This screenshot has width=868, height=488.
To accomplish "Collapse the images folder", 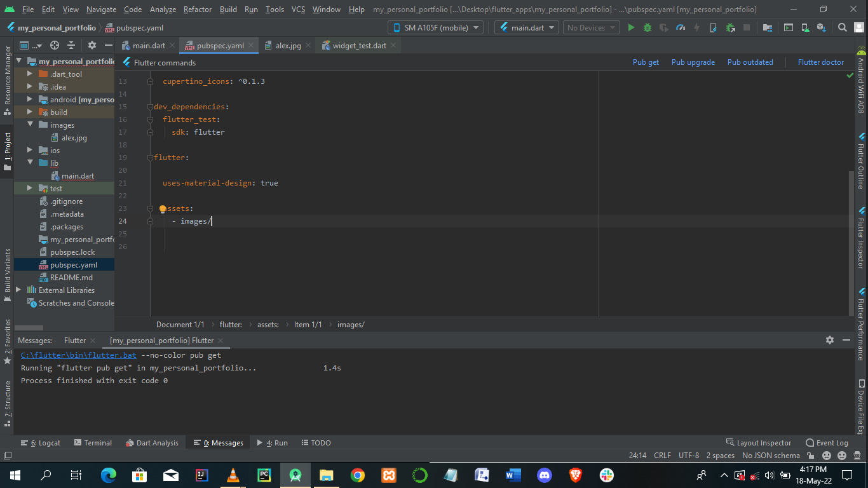I will coord(30,125).
